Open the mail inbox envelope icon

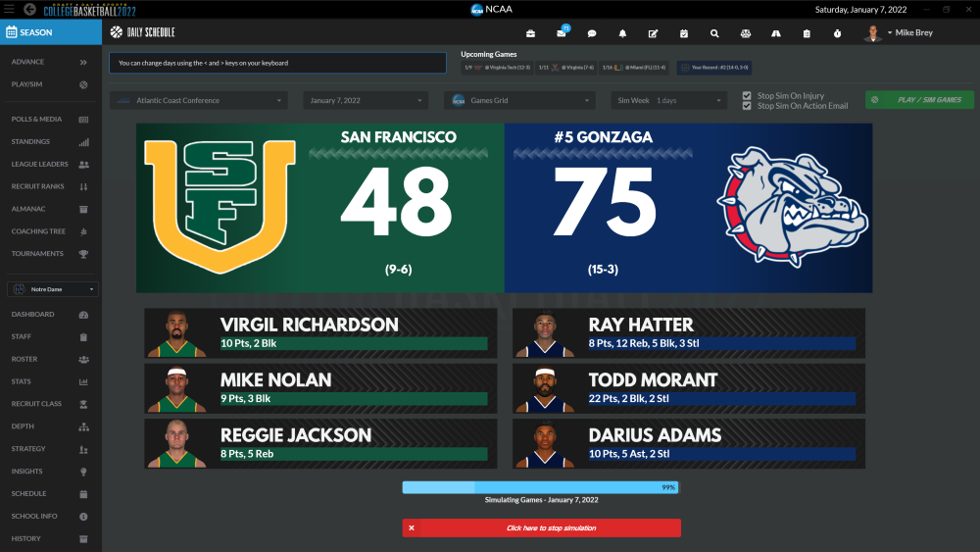point(562,33)
